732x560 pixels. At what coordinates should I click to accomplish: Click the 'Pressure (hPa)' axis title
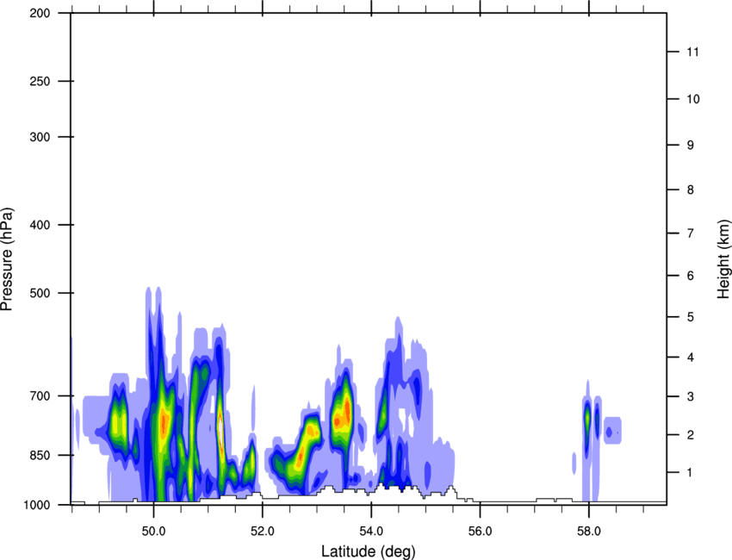[x=8, y=259]
